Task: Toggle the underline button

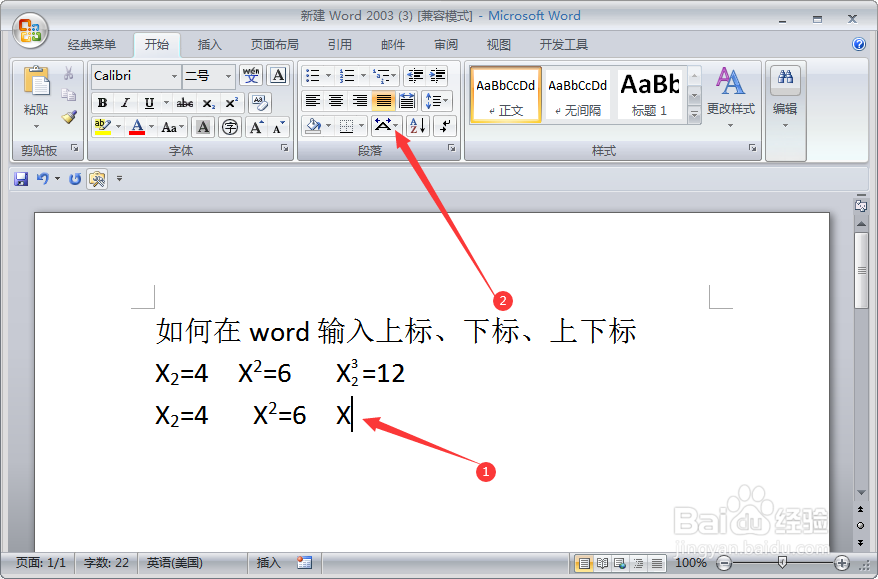Action: 148,104
